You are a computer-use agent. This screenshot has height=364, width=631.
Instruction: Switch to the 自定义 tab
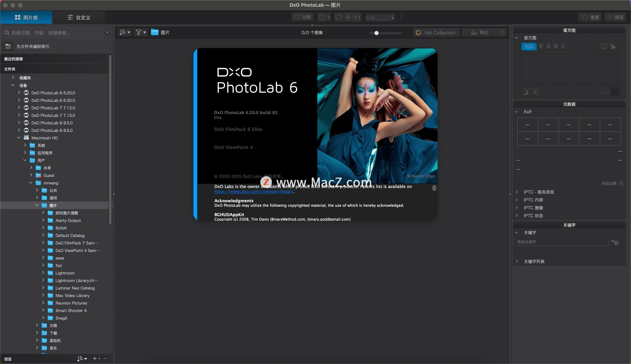click(79, 17)
